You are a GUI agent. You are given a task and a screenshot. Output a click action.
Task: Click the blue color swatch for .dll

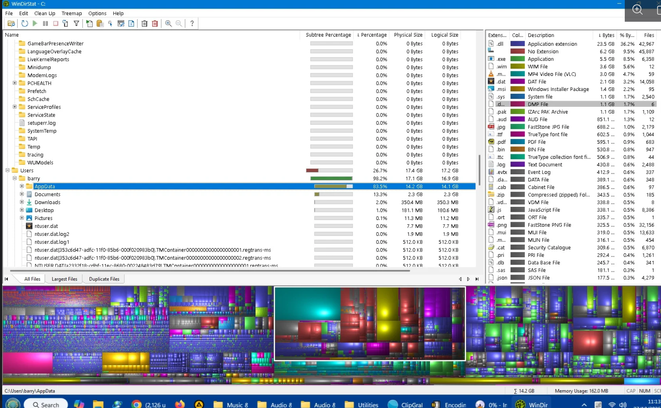pos(517,44)
